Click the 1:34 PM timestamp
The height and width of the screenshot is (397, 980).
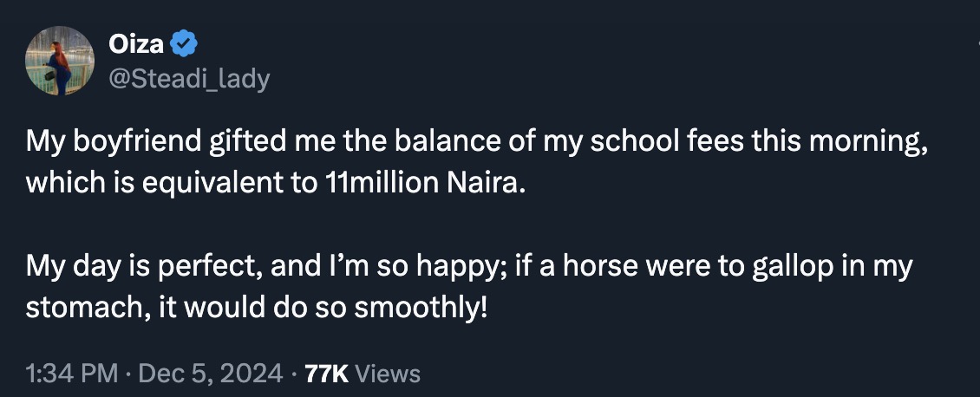click(72, 374)
